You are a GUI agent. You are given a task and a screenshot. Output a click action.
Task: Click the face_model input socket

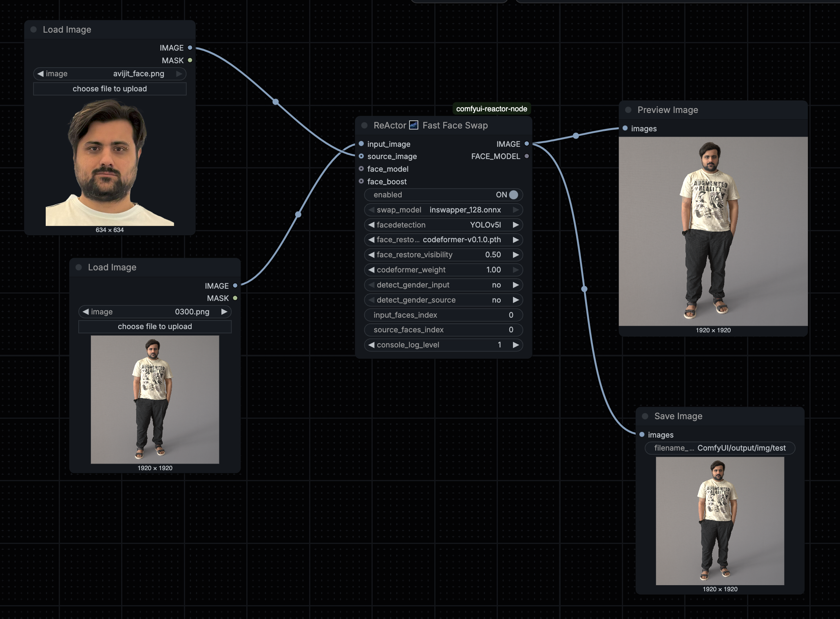tap(361, 169)
